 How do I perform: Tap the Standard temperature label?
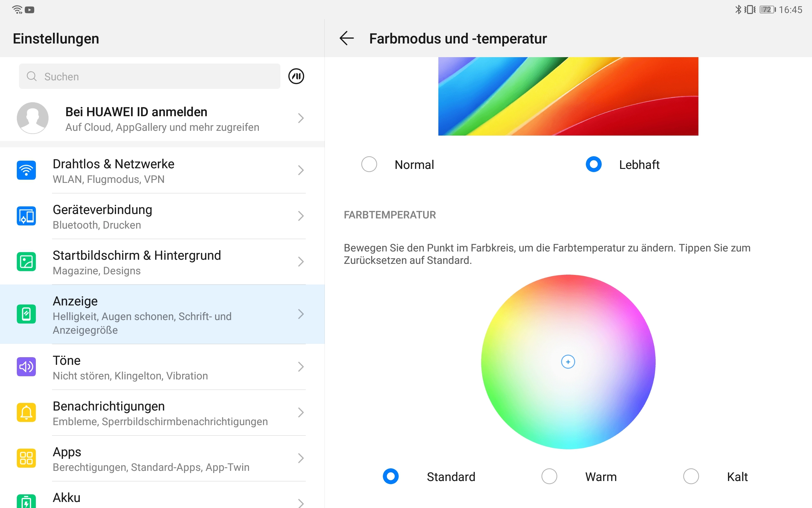click(x=451, y=477)
